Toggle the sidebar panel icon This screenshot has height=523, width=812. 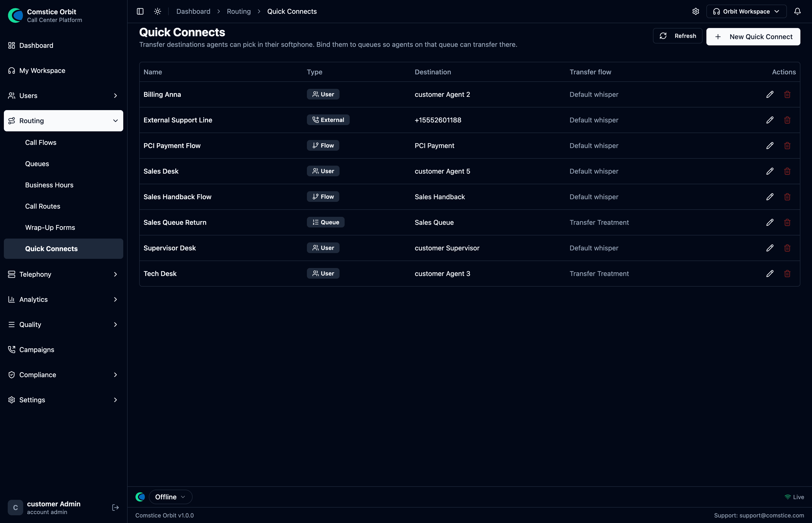[140, 12]
